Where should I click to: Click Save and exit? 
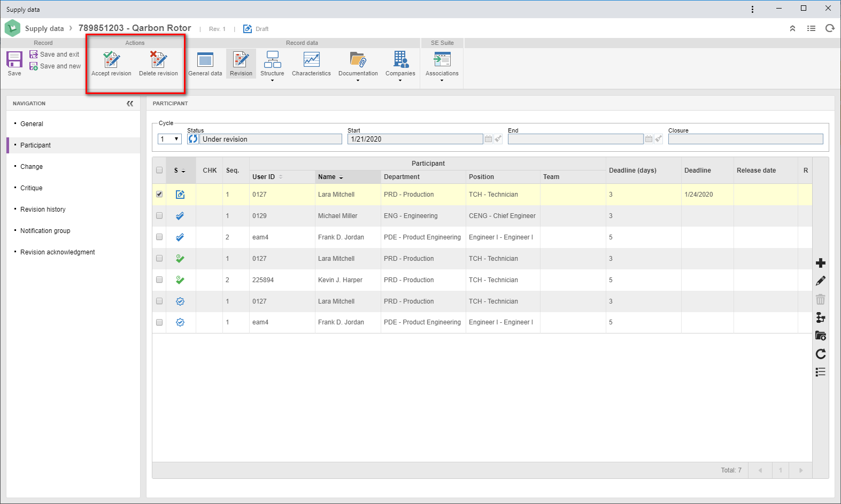point(55,55)
